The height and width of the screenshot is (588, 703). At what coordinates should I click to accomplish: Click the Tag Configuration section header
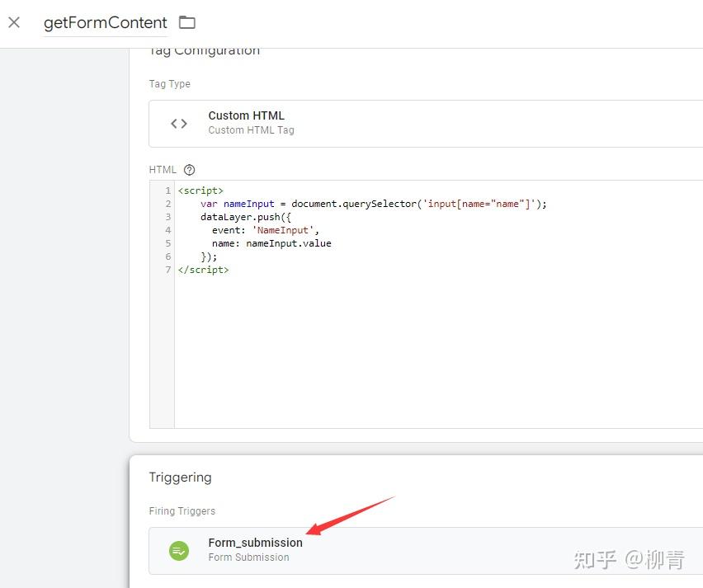pyautogui.click(x=205, y=49)
